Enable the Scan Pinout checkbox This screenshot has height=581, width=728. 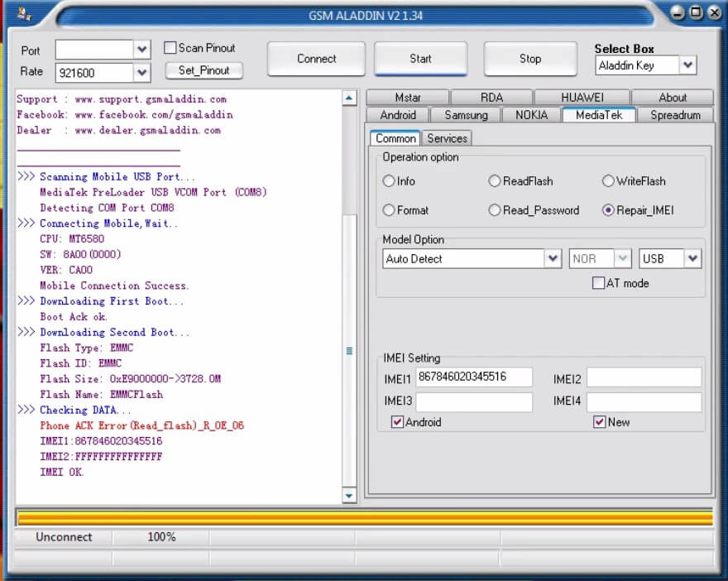[x=171, y=48]
